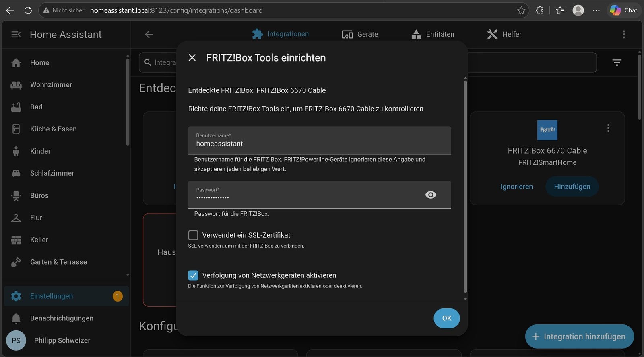Screen dimensions: 644x357
Task: Reload the page with refresh icon
Action: (28, 10)
